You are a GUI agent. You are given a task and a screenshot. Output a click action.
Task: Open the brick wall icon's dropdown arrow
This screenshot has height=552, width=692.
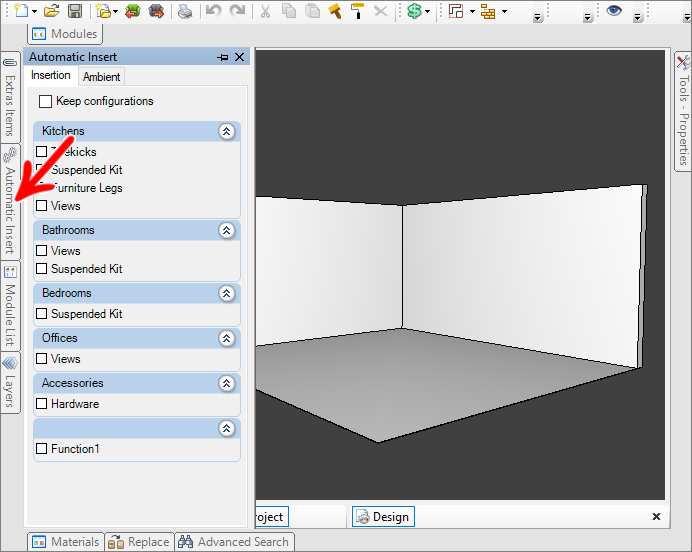[504, 11]
